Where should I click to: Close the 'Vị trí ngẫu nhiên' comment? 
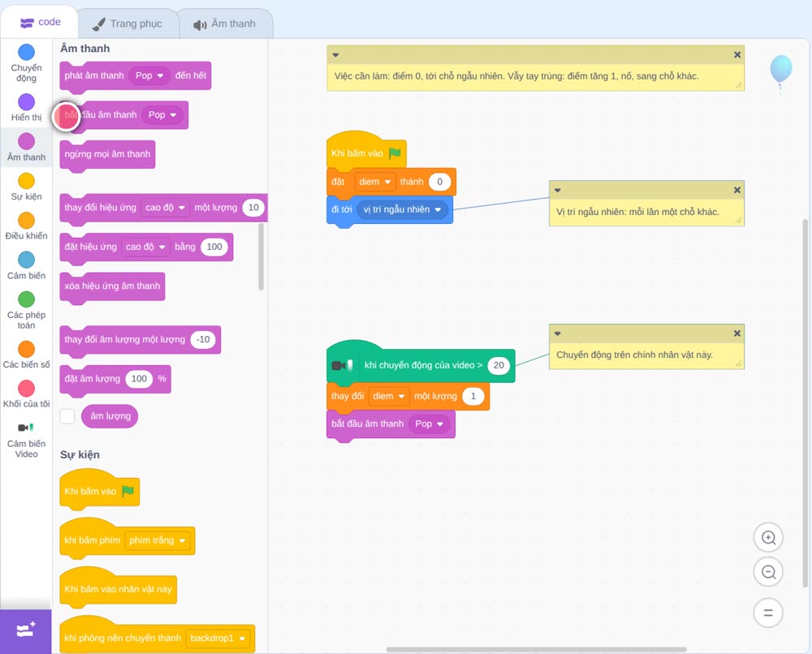(737, 190)
